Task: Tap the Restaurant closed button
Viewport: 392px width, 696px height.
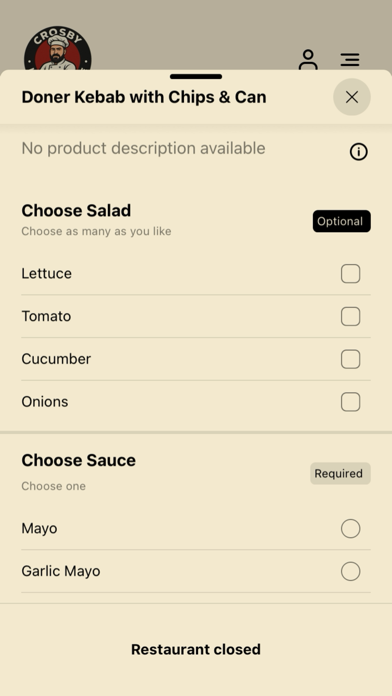Action: tap(196, 649)
